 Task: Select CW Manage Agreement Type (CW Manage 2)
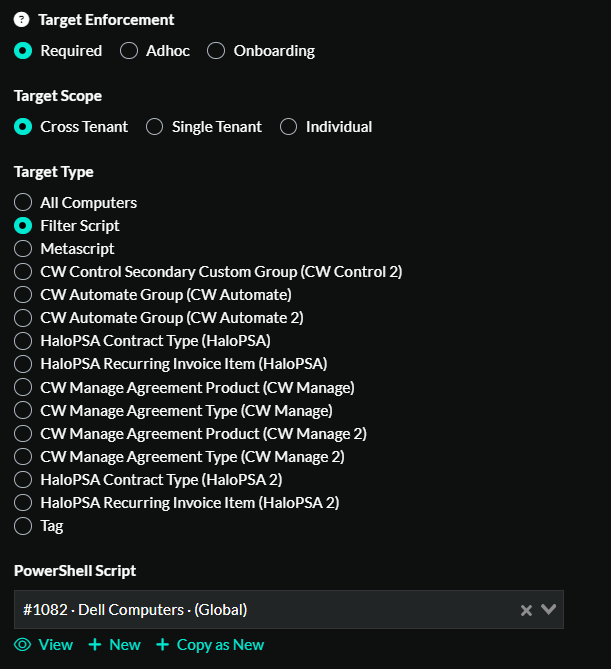click(23, 457)
